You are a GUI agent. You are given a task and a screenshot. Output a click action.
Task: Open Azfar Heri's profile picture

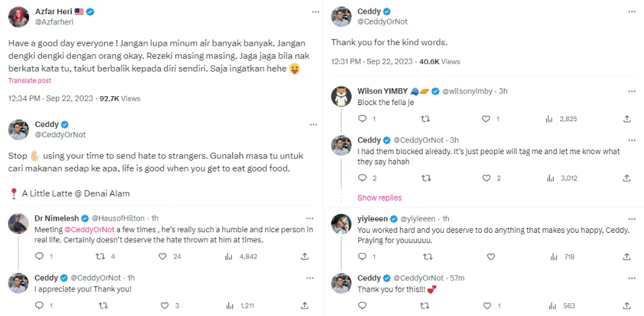pyautogui.click(x=18, y=17)
